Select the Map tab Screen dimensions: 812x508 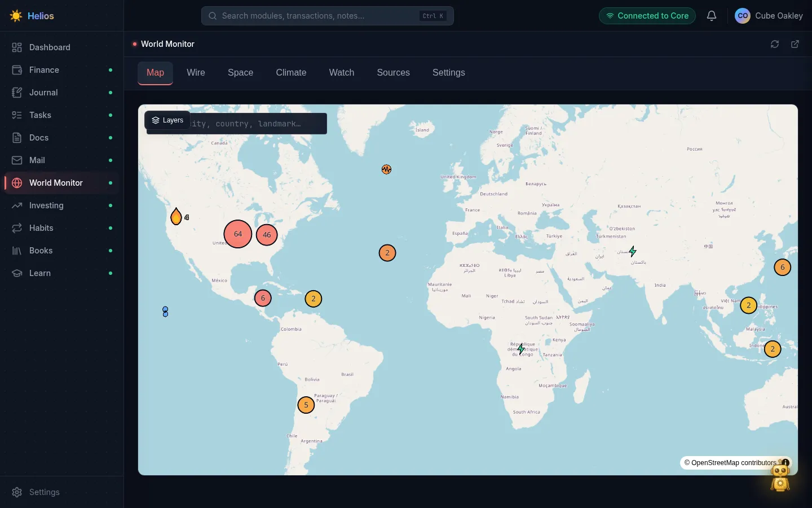click(155, 73)
